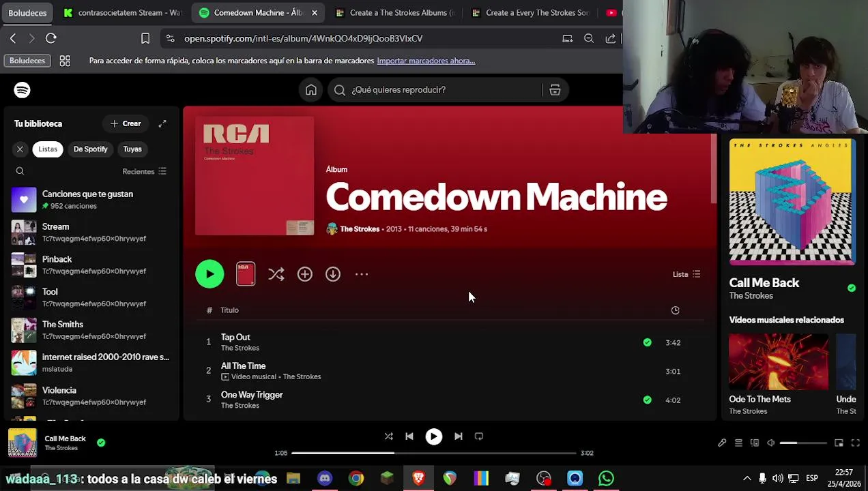This screenshot has height=491, width=868.
Task: Toggle saved check beside Call Me Back panel
Action: (x=851, y=288)
